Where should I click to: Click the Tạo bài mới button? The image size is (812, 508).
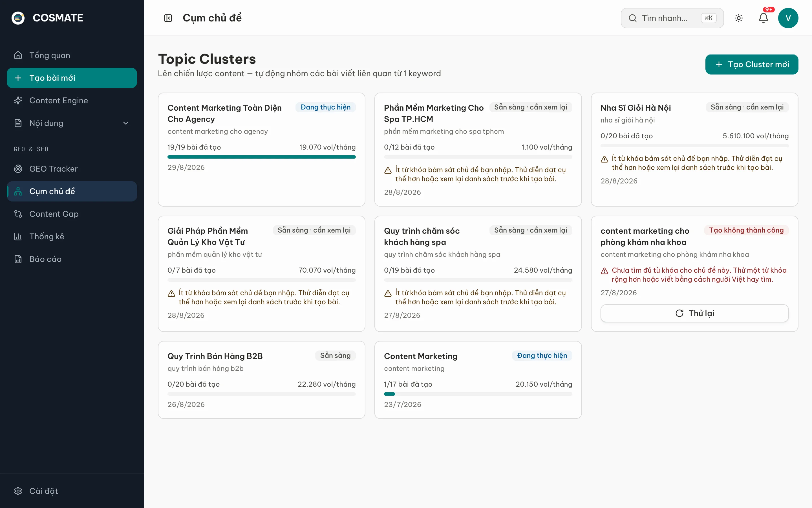[72, 78]
